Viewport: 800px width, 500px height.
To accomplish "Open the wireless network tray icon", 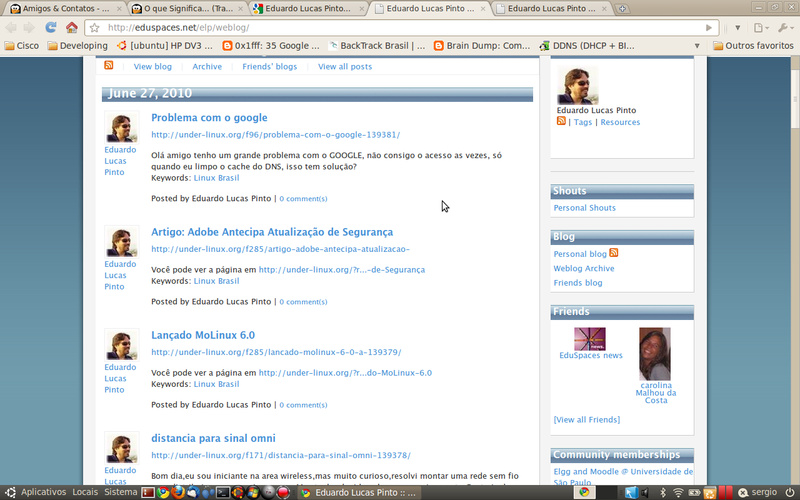I will (678, 492).
